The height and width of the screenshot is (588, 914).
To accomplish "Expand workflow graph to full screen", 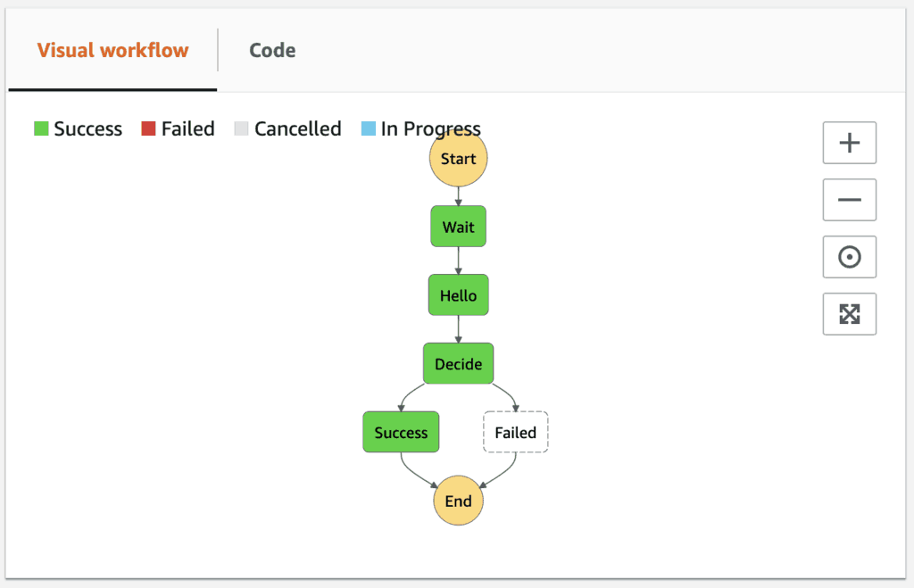I will (x=849, y=314).
